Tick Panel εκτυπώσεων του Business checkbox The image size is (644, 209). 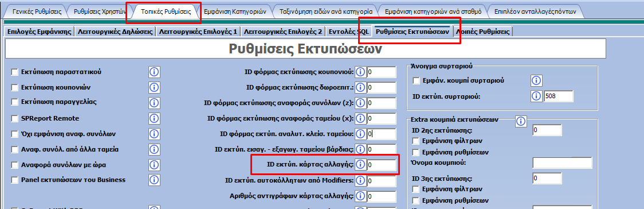click(15, 180)
